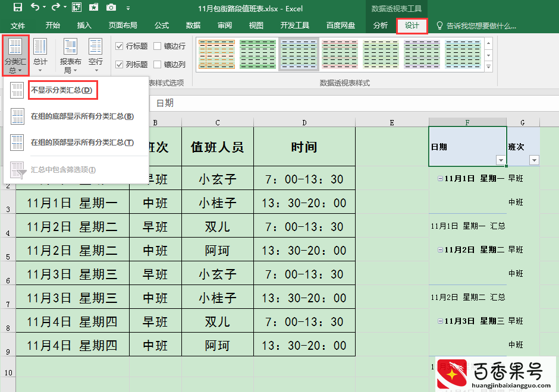
Task: Open the 审阅 tab
Action: 225,26
